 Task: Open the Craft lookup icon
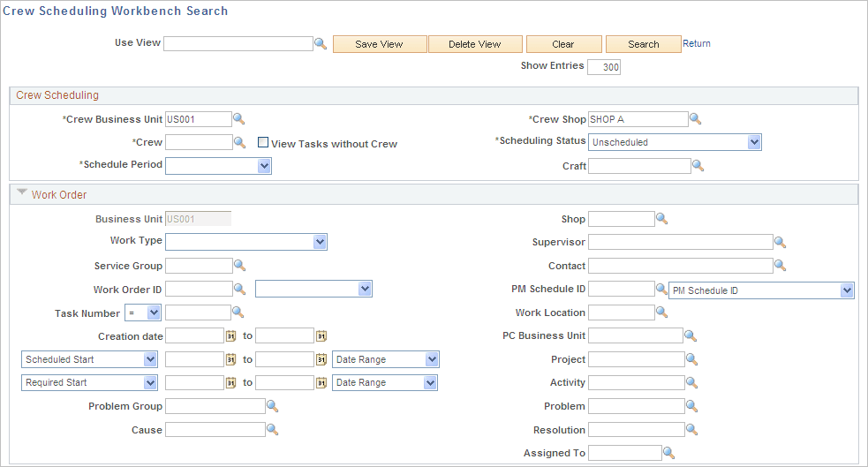tap(698, 165)
